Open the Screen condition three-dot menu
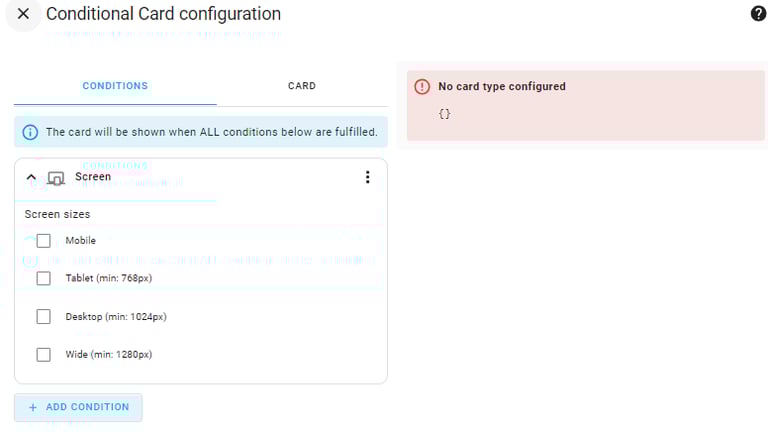This screenshot has width=768, height=434. pos(367,177)
